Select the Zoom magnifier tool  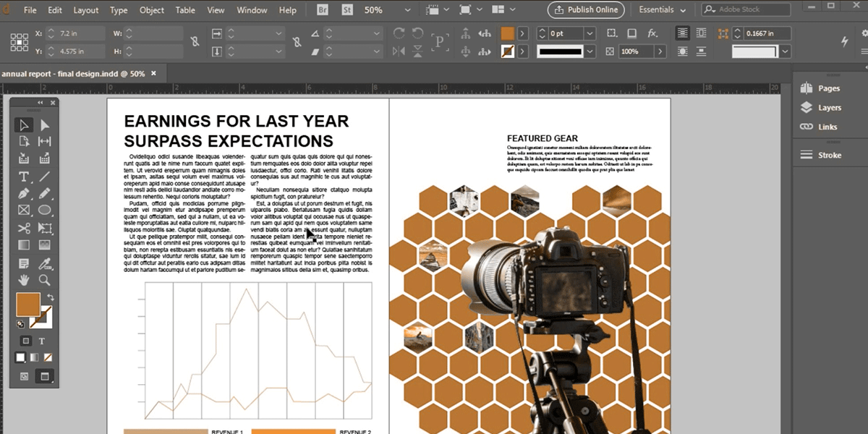point(44,279)
